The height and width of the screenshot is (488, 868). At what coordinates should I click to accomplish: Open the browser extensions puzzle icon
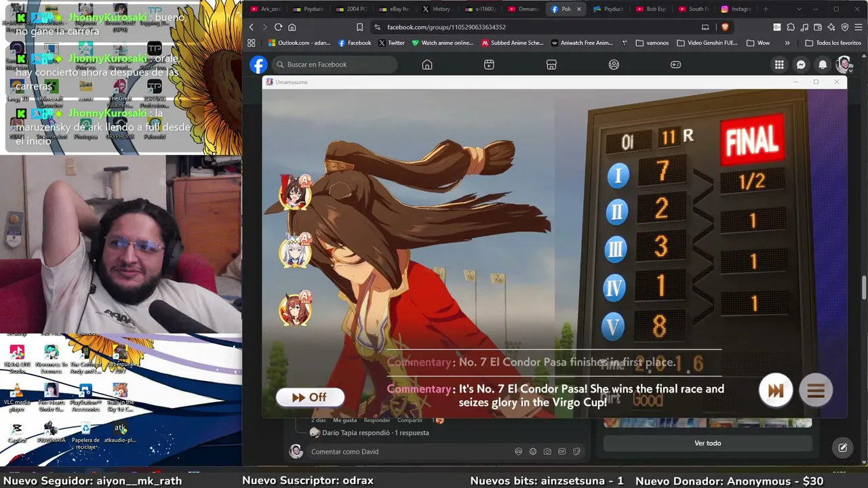click(x=791, y=27)
